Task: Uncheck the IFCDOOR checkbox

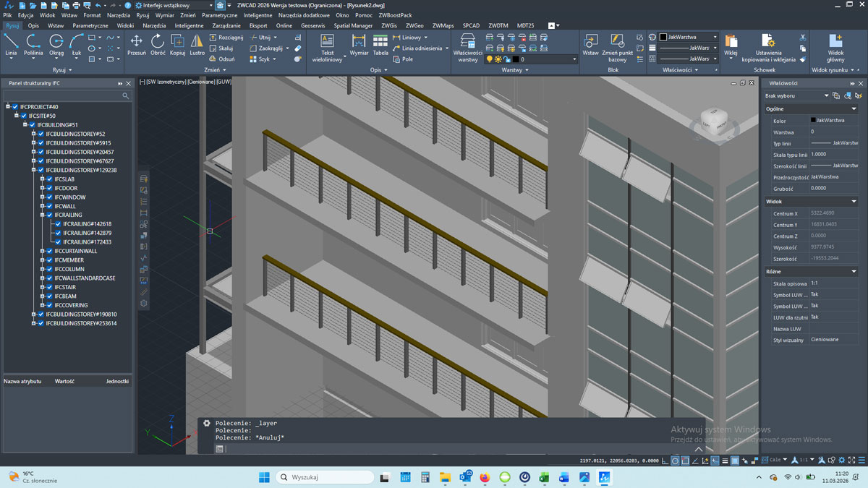Action: click(x=50, y=188)
